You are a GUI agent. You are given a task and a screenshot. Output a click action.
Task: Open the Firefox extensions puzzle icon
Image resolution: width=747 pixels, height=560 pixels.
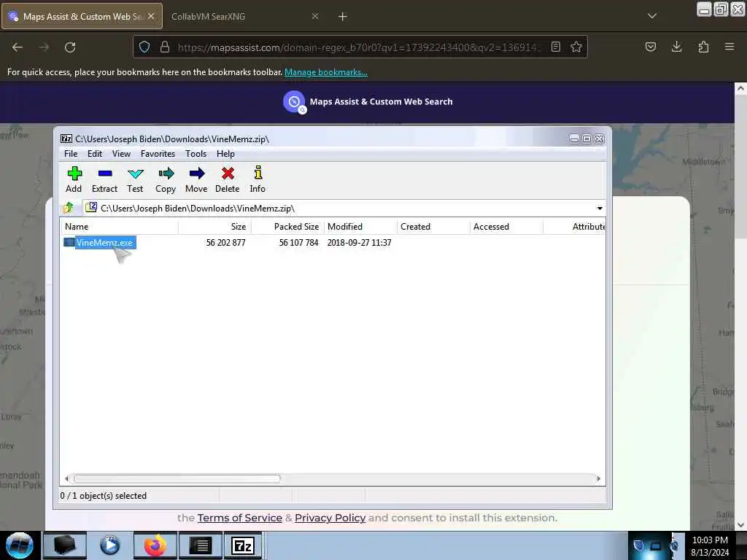click(703, 47)
